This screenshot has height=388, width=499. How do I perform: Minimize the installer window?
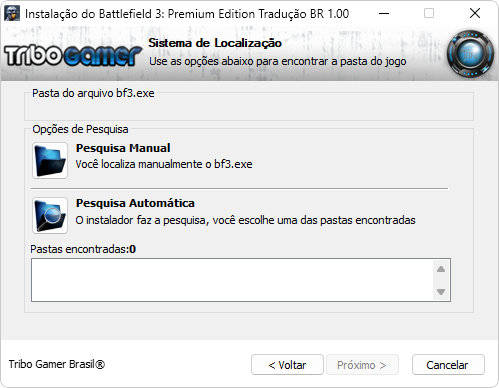pos(384,13)
